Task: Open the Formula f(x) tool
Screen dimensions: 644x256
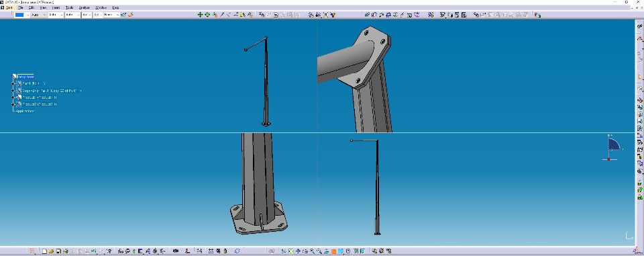Action: click(121, 251)
